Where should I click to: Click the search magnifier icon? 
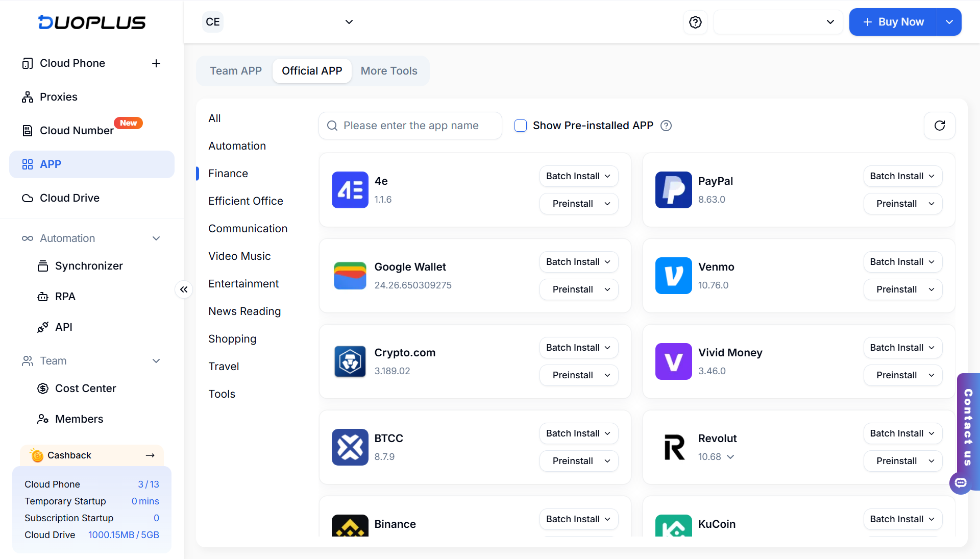click(332, 126)
